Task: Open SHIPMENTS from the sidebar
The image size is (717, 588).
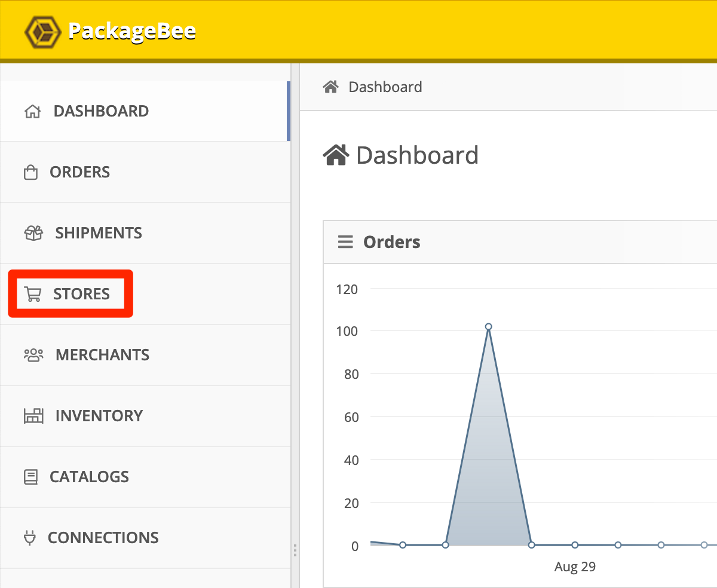Action: 145,233
